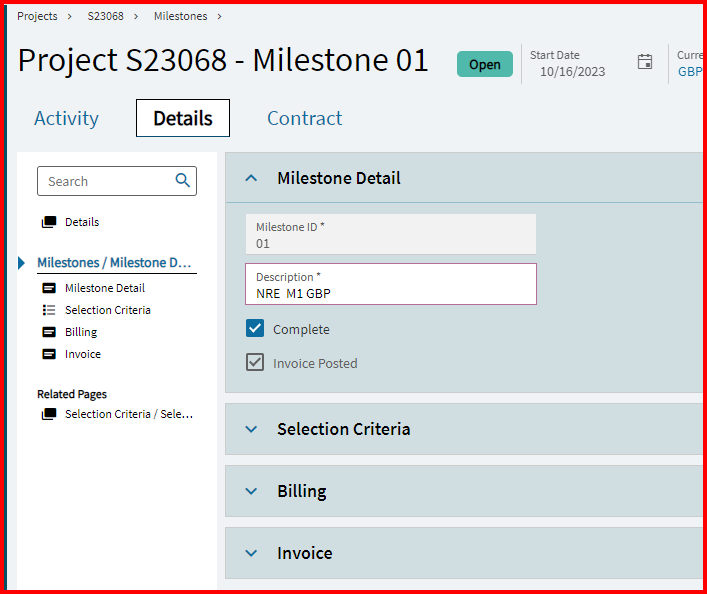
Task: Click the icon beside Milestone Detail in the sidebar
Action: pyautogui.click(x=49, y=288)
